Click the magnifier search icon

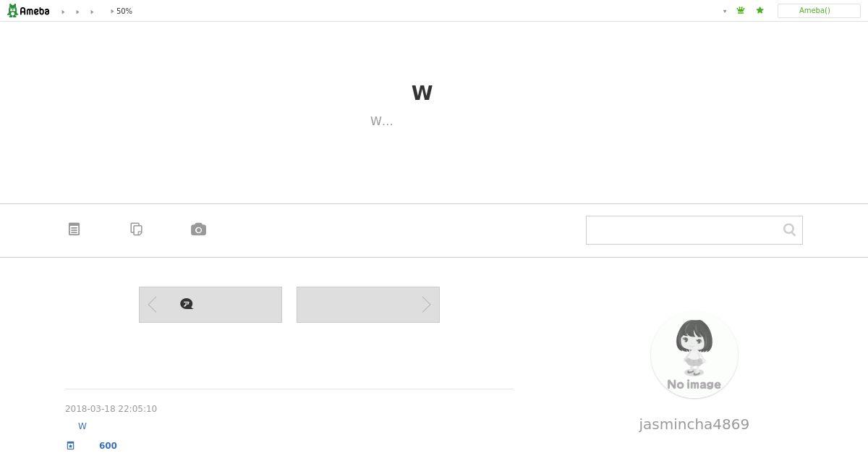[x=789, y=229]
